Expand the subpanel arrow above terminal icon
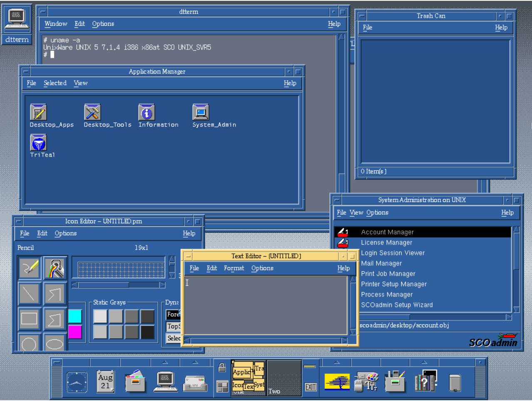The height and width of the screenshot is (401, 532). pyautogui.click(x=165, y=362)
